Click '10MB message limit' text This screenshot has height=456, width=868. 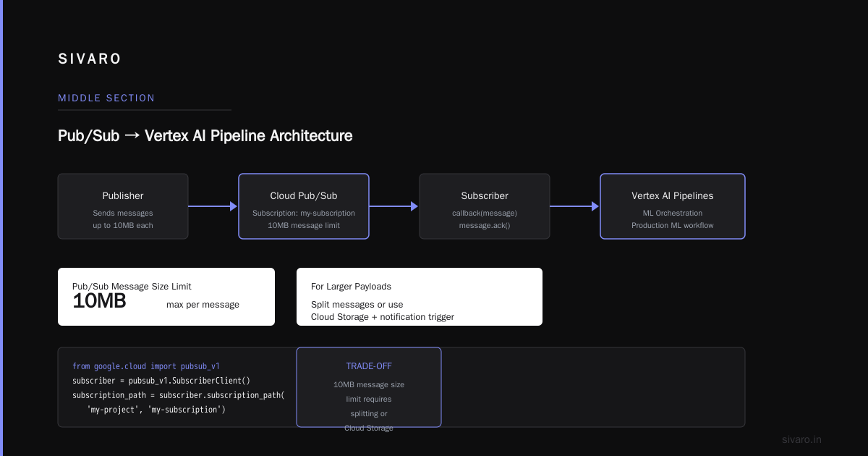[x=304, y=225]
